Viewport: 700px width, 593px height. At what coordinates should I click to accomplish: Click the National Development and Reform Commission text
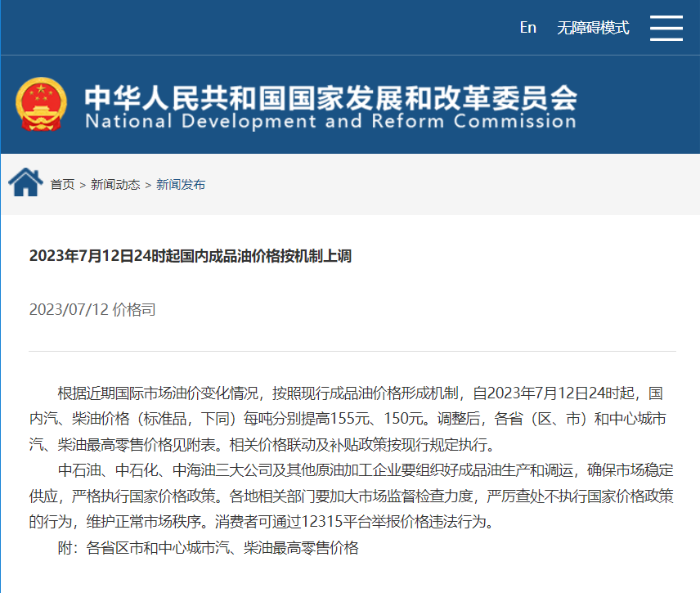(x=330, y=123)
